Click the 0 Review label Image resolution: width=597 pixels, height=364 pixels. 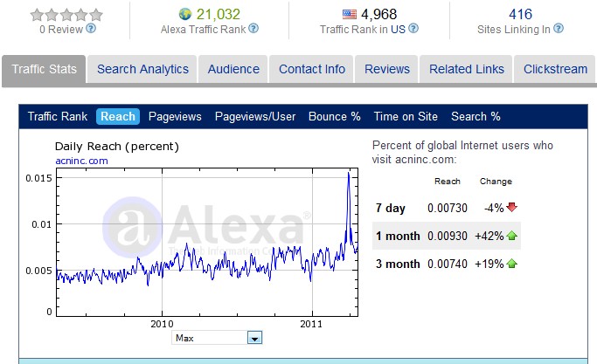pyautogui.click(x=61, y=30)
